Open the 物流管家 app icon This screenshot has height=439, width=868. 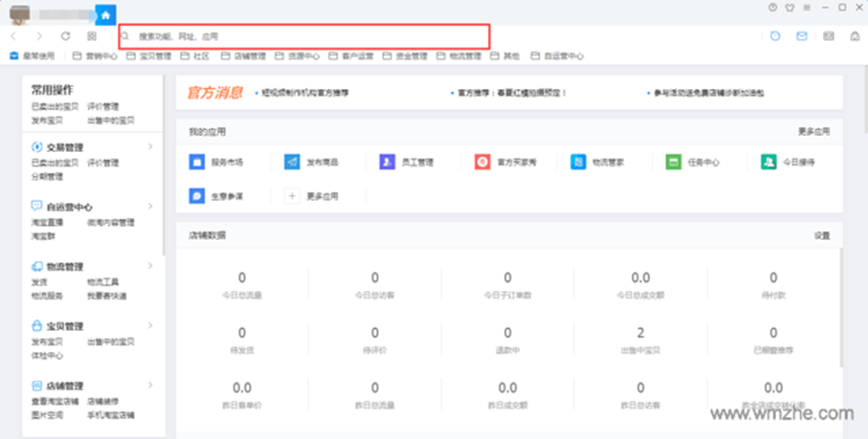click(578, 163)
